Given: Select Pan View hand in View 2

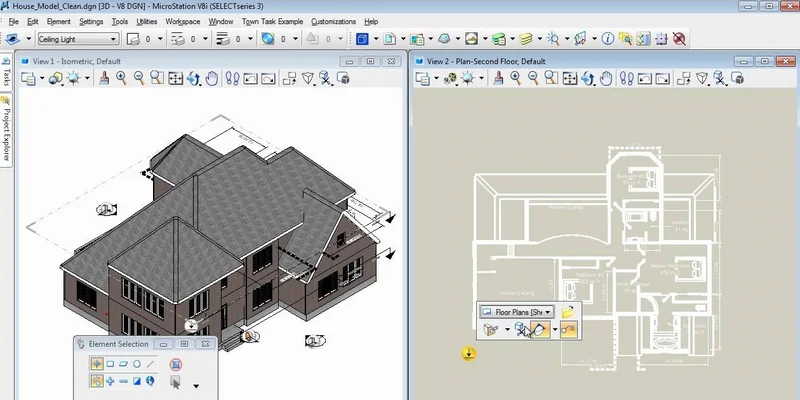Looking at the screenshot, I should tap(606, 79).
